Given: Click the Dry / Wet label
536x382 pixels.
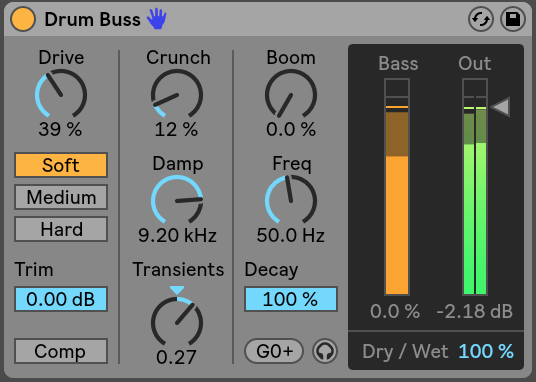Looking at the screenshot, I should pos(405,351).
